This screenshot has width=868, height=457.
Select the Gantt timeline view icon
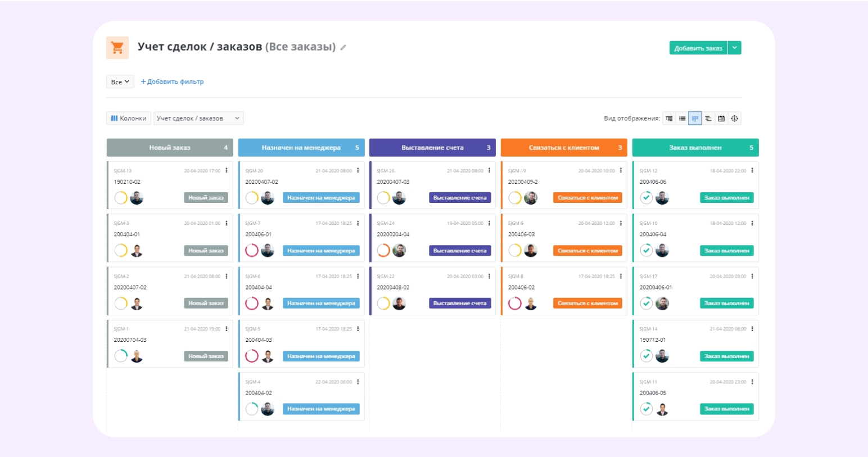[x=708, y=119]
